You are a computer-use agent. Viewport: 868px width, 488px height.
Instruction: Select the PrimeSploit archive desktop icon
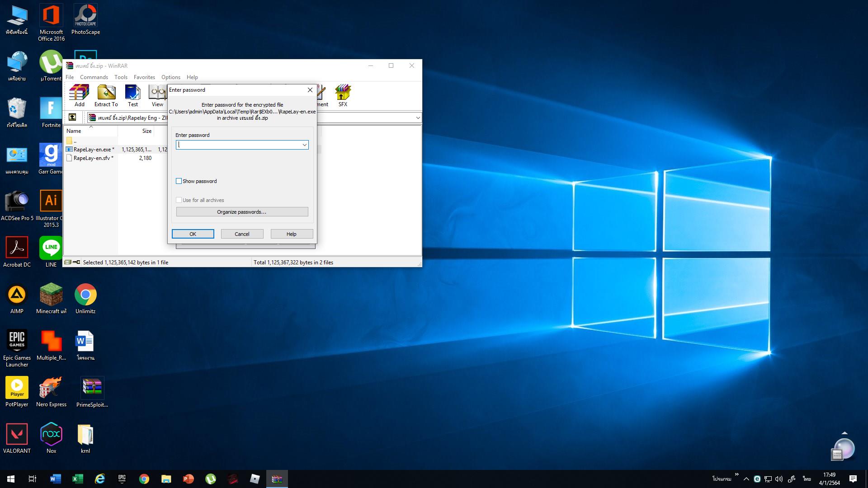92,392
